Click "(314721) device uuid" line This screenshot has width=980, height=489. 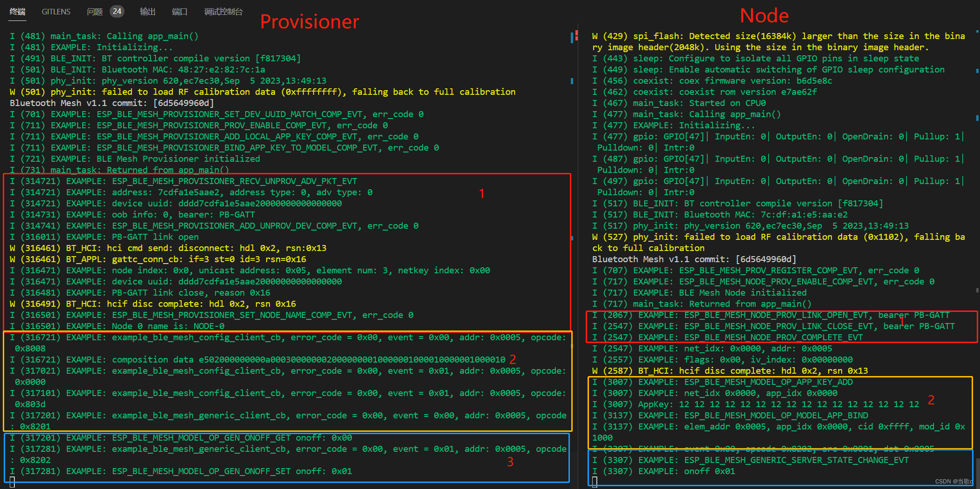tap(176, 204)
